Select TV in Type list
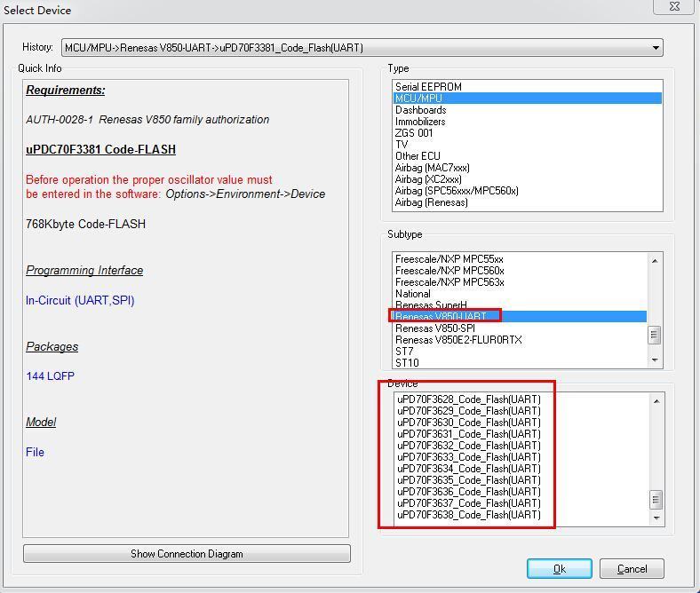The width and height of the screenshot is (700, 593). (528, 145)
